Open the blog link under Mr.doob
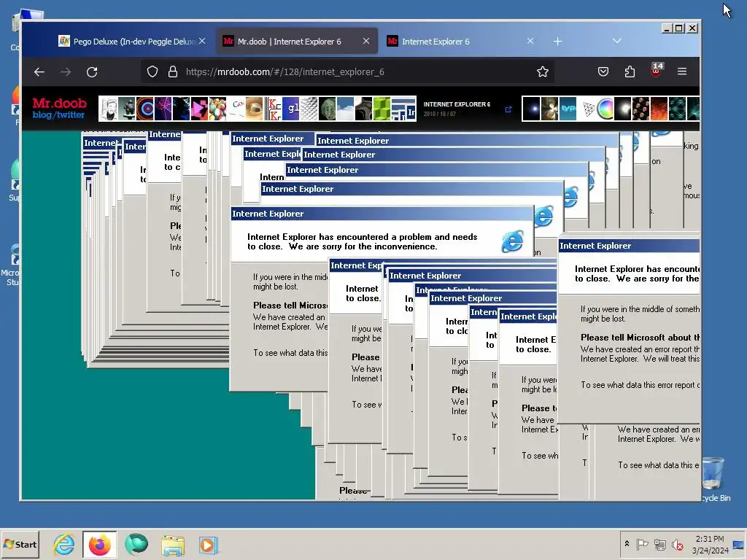747x560 pixels. [x=42, y=114]
